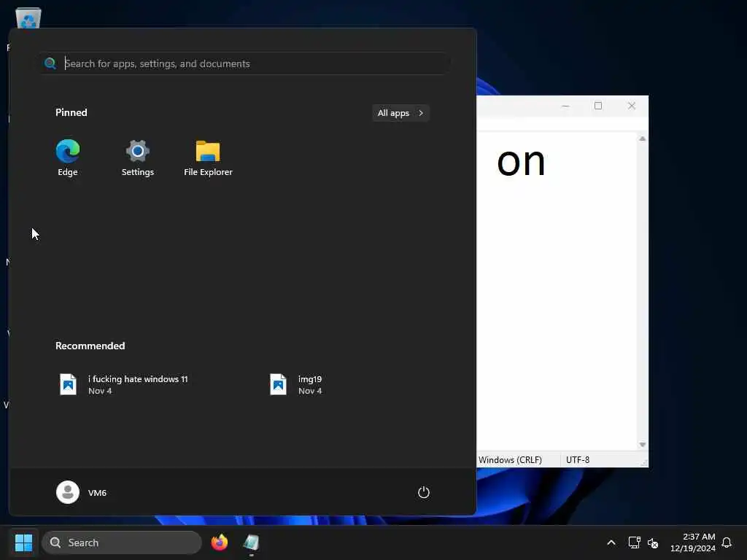This screenshot has height=560, width=747.
Task: Open recommended file about windows 11
Action: pos(124,384)
